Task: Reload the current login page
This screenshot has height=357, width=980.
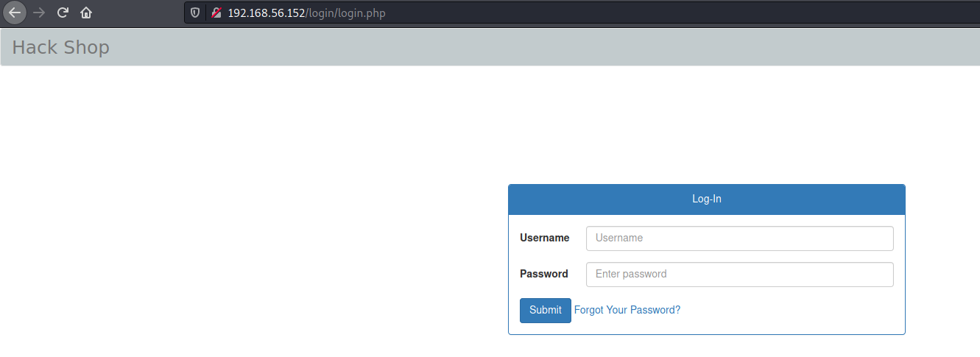Action: [x=63, y=13]
